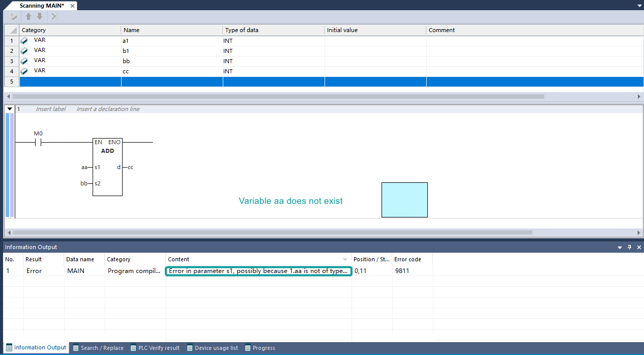Click the ADD function block

[107, 167]
